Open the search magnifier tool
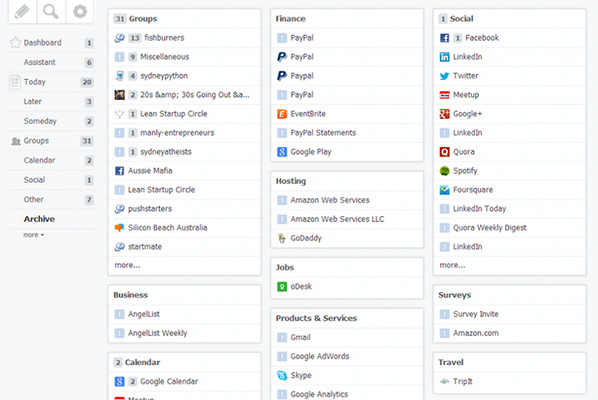Image resolution: width=598 pixels, height=400 pixels. click(51, 11)
